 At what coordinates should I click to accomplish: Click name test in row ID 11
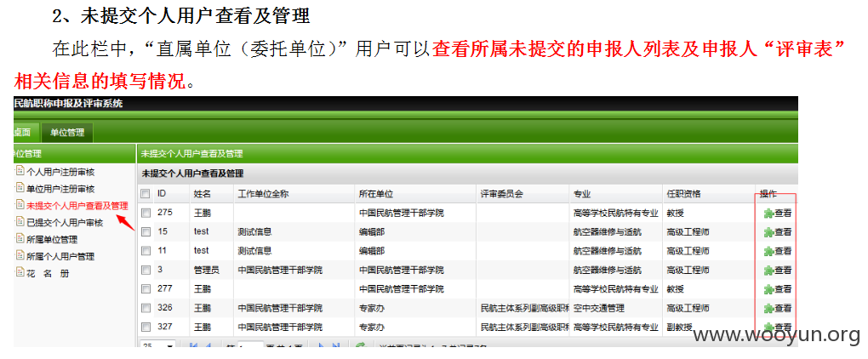201,251
